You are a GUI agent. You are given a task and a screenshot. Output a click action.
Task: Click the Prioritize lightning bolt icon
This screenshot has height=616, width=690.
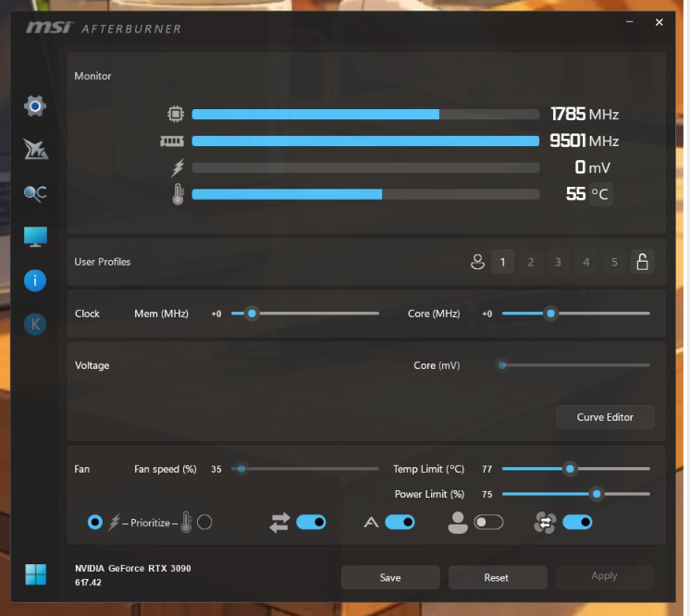point(115,523)
